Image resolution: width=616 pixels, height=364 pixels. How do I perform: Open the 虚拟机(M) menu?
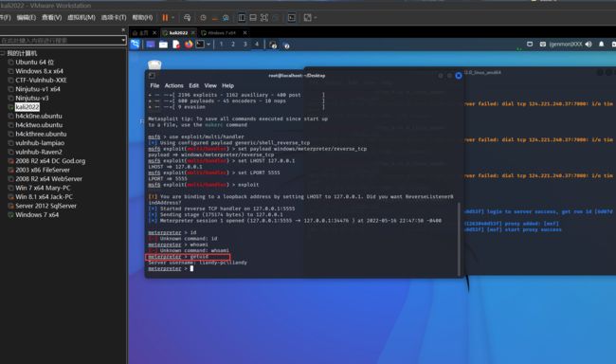pos(82,18)
